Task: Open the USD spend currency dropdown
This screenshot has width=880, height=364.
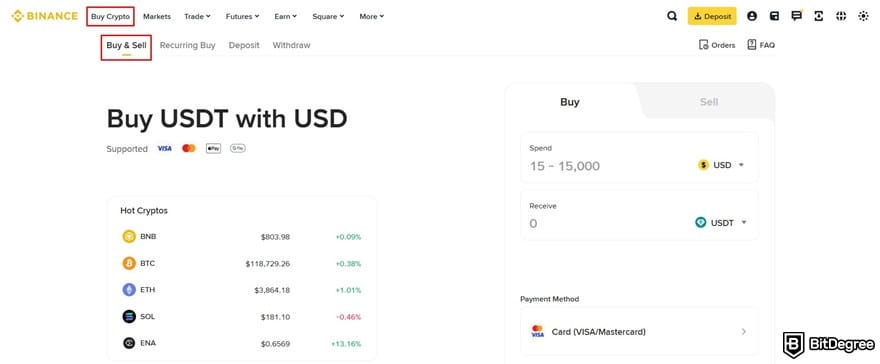Action: pyautogui.click(x=721, y=165)
